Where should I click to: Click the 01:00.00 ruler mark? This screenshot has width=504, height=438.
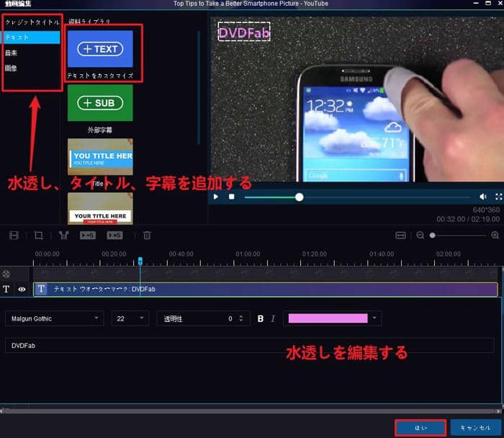point(248,254)
